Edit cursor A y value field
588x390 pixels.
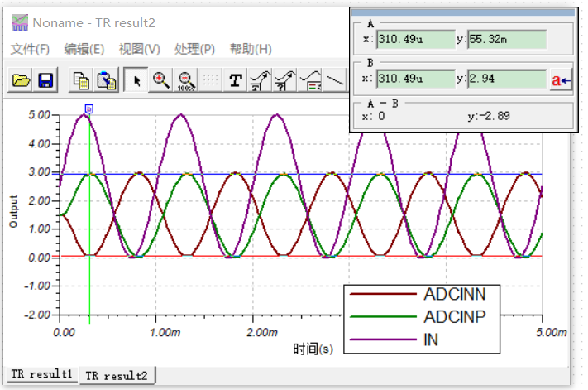coord(507,39)
